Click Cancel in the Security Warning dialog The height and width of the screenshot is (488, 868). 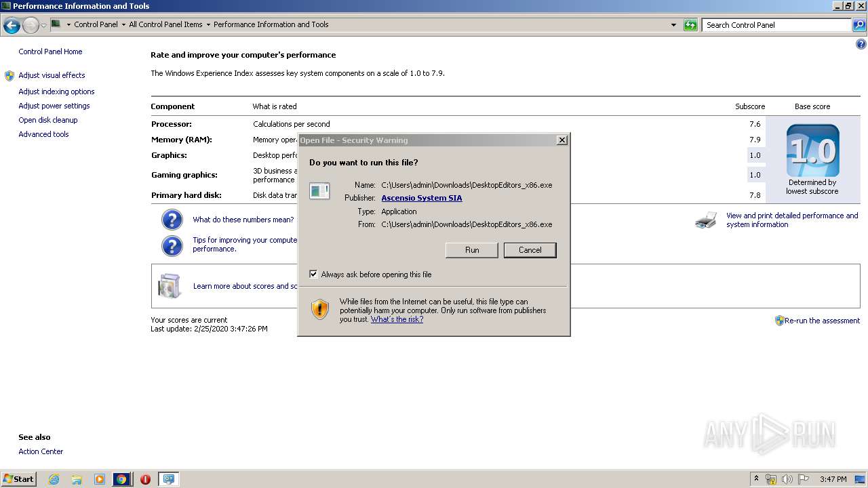point(530,250)
